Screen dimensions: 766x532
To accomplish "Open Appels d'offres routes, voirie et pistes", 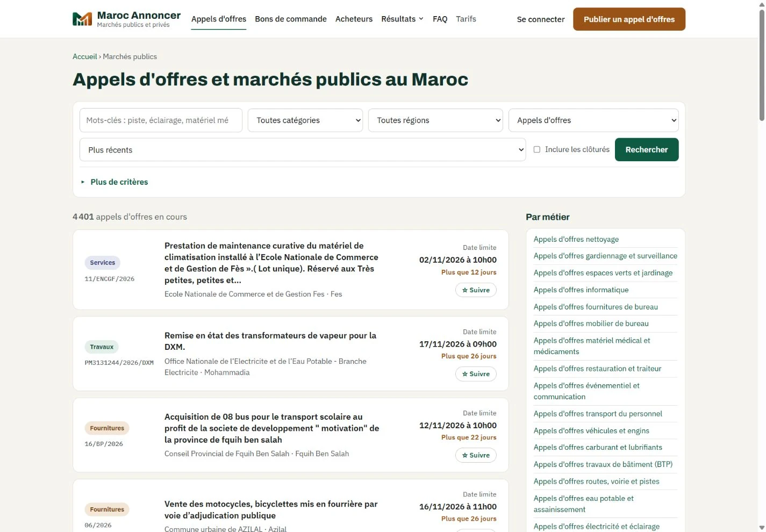I will pyautogui.click(x=597, y=481).
